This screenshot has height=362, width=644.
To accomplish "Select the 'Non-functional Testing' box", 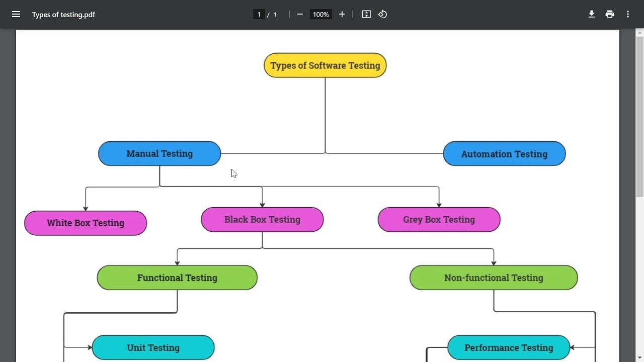I will point(494,278).
